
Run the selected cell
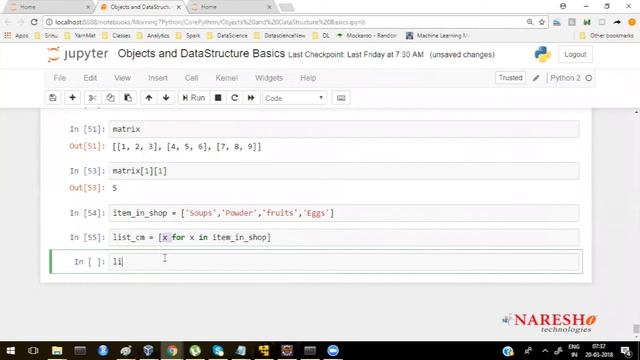[193, 98]
